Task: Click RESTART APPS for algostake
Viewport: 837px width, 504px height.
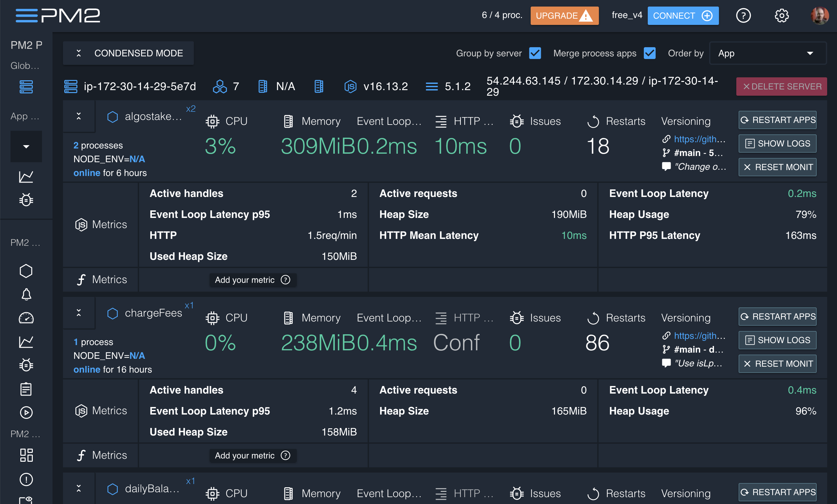Action: click(x=777, y=120)
